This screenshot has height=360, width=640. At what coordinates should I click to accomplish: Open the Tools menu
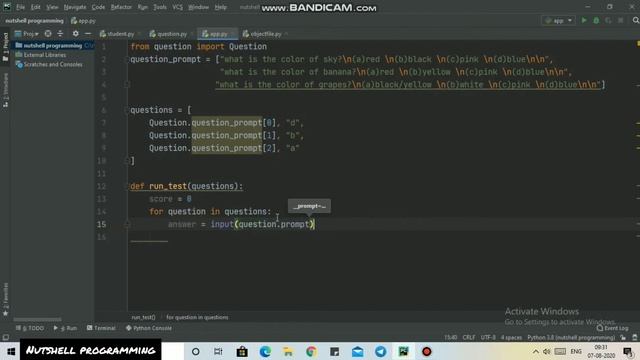tap(160, 7)
